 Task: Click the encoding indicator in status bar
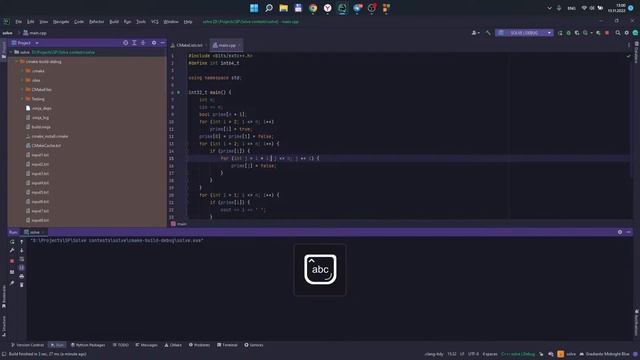473,354
